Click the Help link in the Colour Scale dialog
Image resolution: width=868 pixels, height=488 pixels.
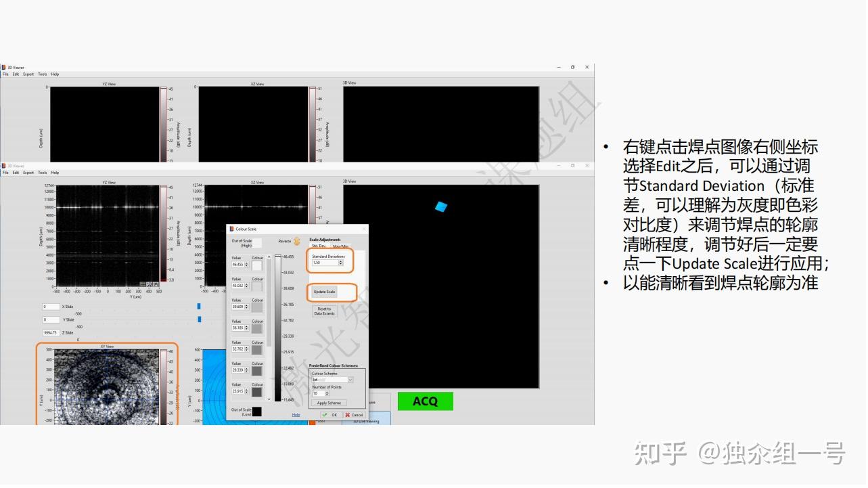point(296,415)
